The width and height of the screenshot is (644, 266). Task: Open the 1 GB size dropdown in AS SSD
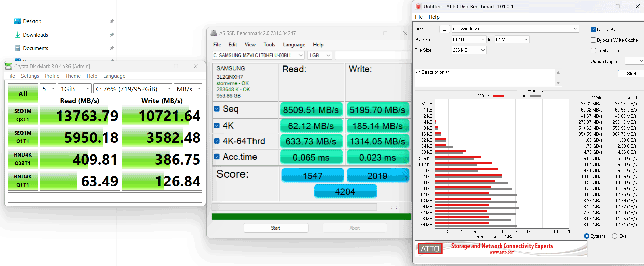pyautogui.click(x=319, y=55)
